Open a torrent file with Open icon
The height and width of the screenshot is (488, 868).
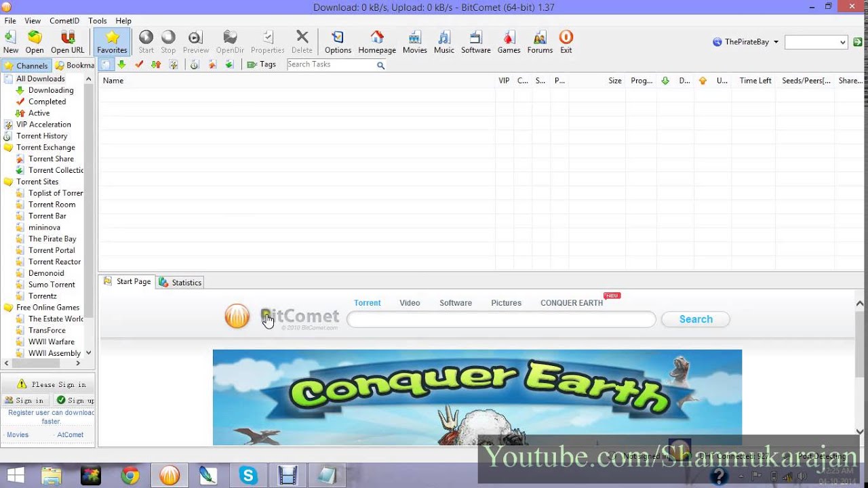[35, 42]
